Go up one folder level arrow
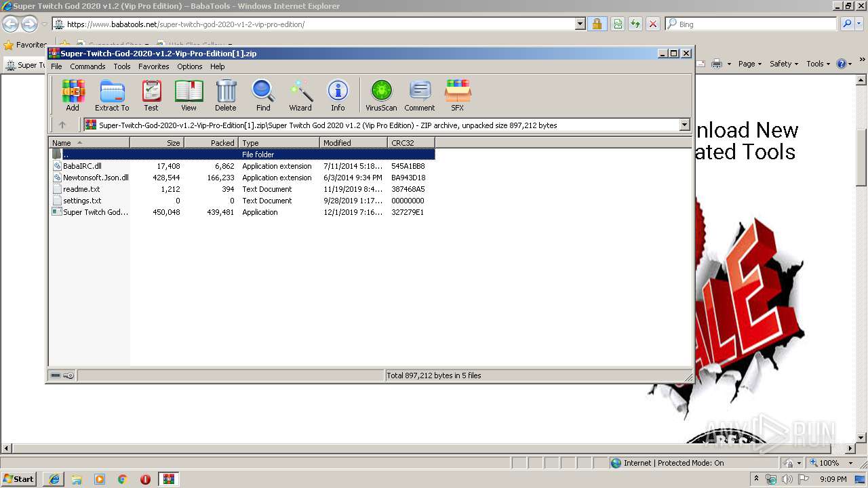This screenshot has height=488, width=868. pyautogui.click(x=62, y=125)
